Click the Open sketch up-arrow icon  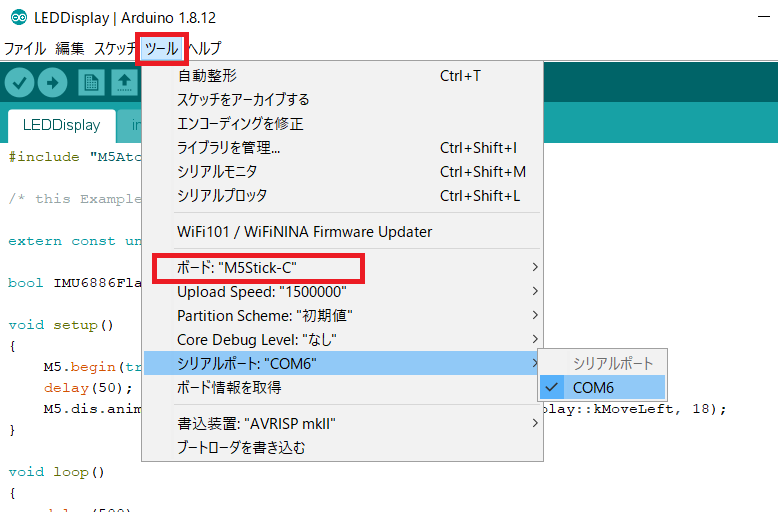[124, 82]
